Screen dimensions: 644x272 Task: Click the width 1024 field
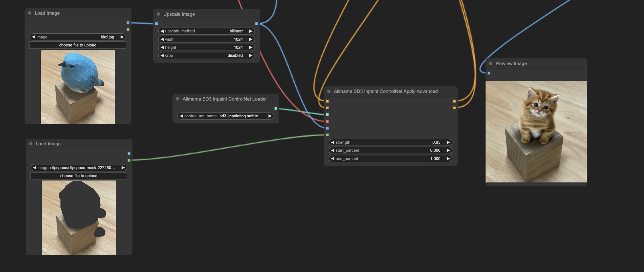click(x=206, y=39)
